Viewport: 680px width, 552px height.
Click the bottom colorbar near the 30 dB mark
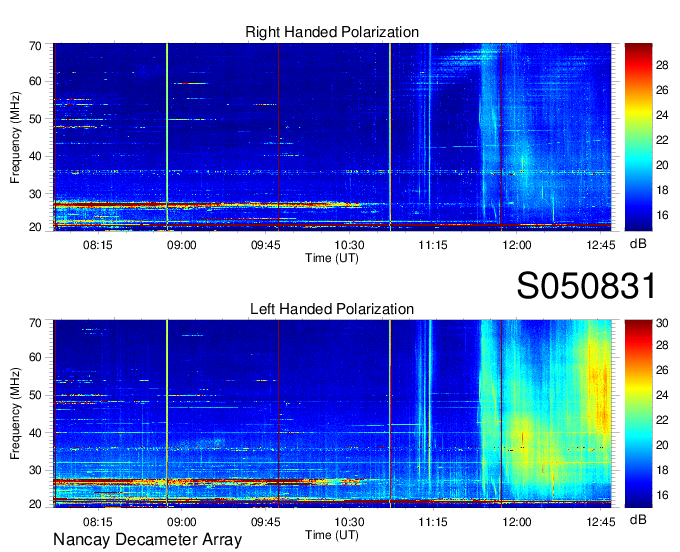638,323
